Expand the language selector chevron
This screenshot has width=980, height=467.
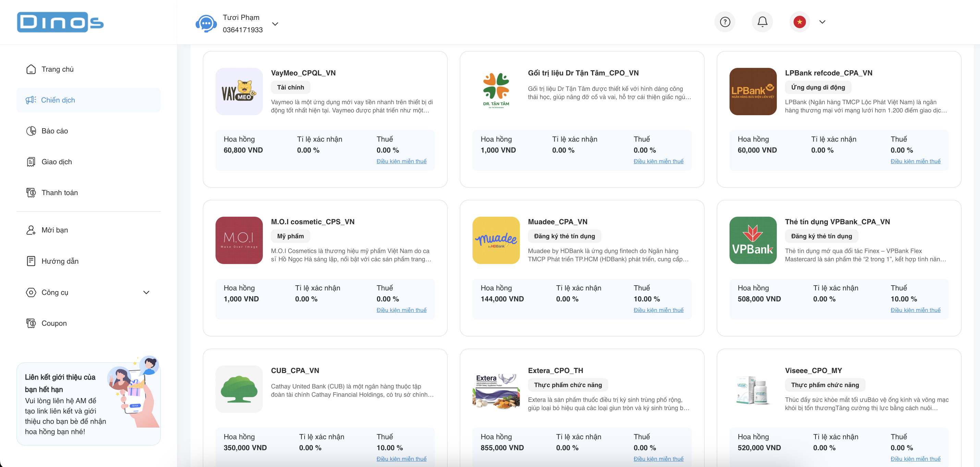coord(822,22)
